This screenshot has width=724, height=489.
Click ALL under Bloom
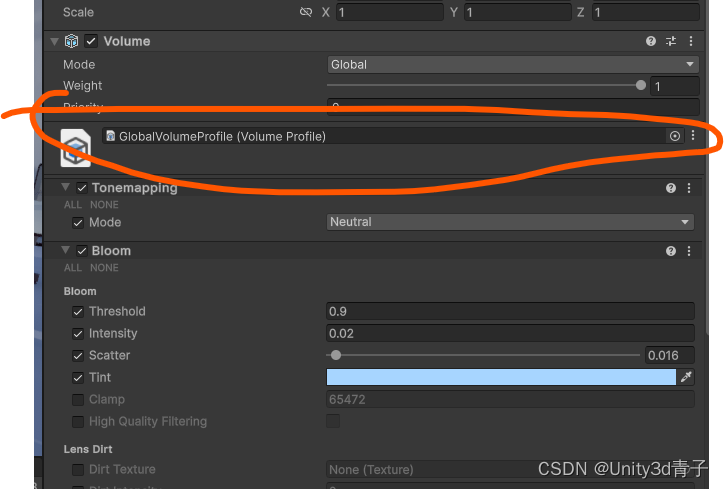(x=73, y=268)
